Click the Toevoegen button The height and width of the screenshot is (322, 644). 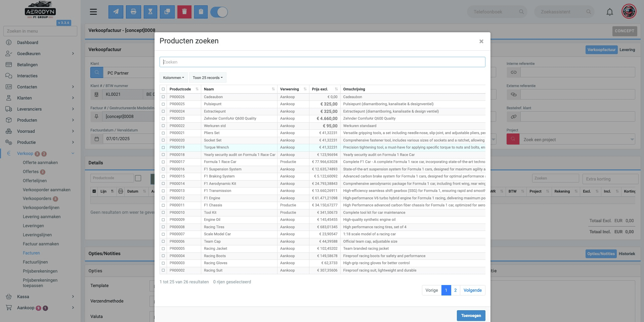(x=471, y=316)
